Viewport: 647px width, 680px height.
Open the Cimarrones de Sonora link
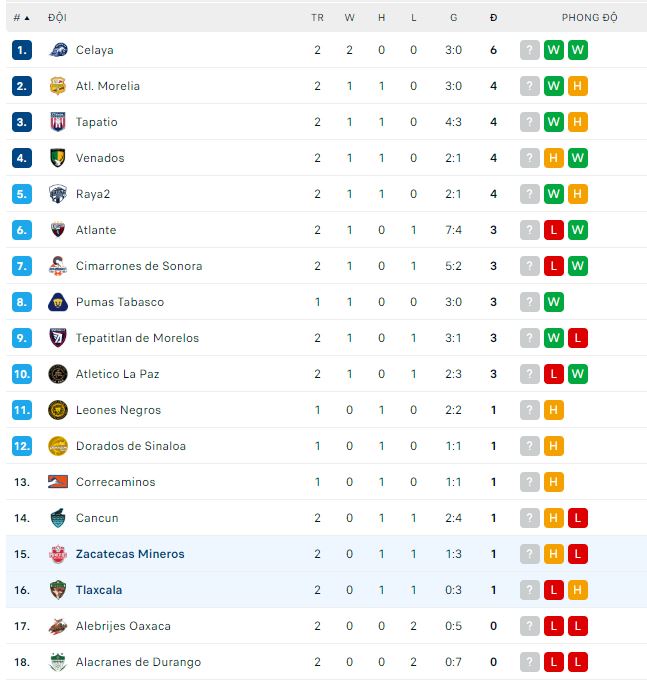(139, 266)
